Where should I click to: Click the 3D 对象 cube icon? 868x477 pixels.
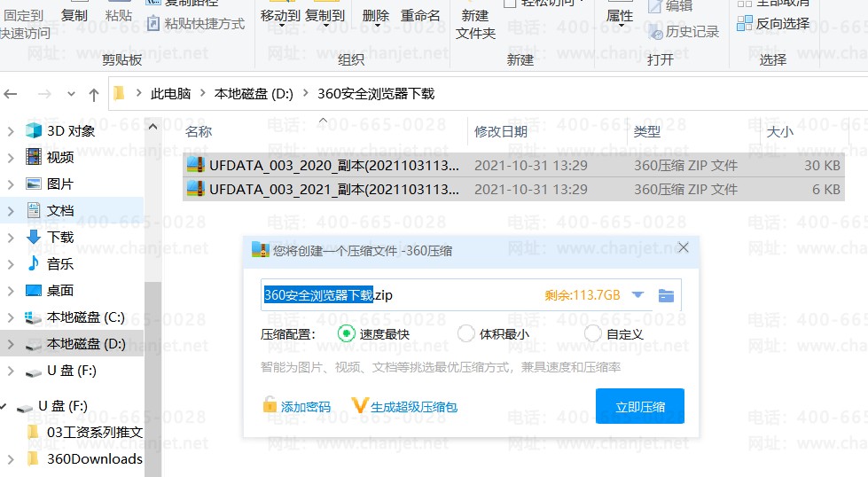pos(33,130)
